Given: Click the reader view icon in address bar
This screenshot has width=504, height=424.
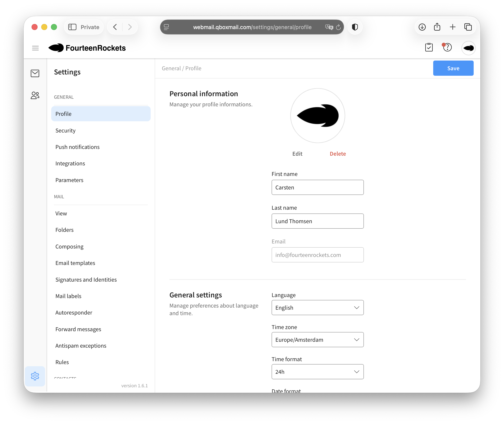Looking at the screenshot, I should tap(166, 27).
